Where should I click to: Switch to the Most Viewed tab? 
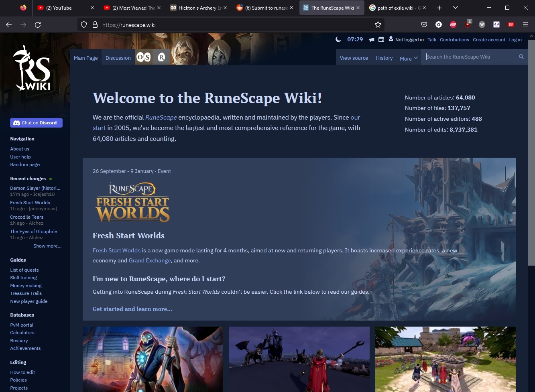[x=132, y=8]
